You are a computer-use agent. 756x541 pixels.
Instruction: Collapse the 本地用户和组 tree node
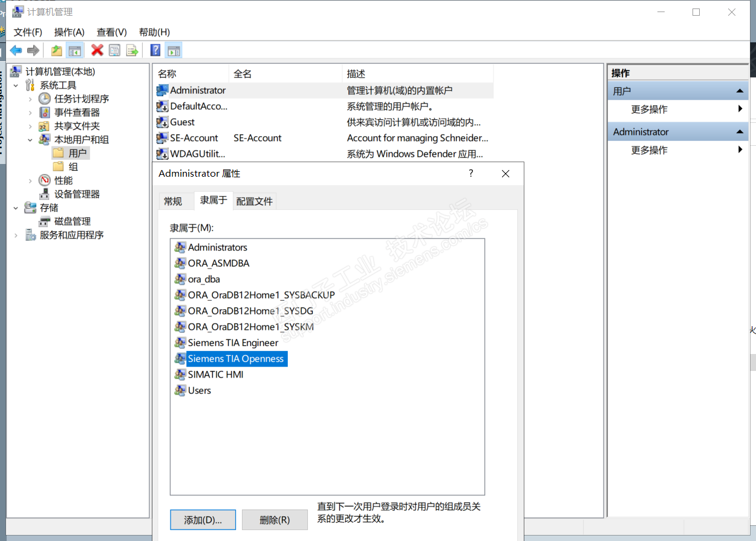pos(30,140)
